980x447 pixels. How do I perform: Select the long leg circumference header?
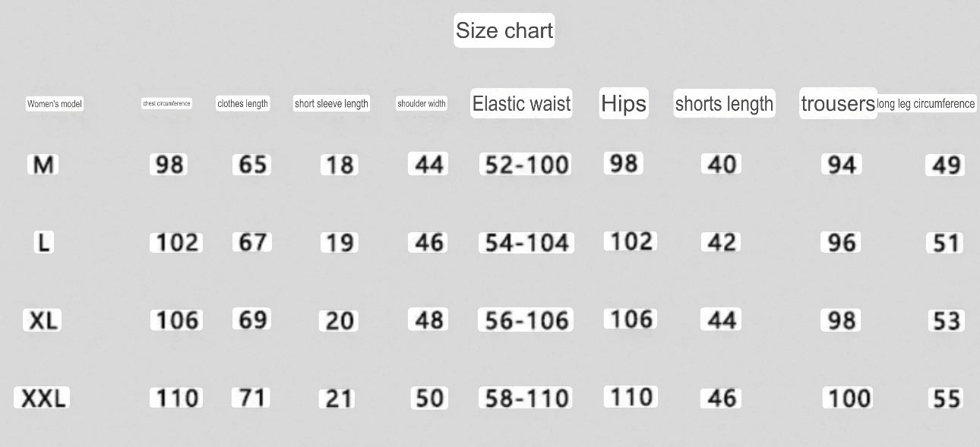click(926, 104)
